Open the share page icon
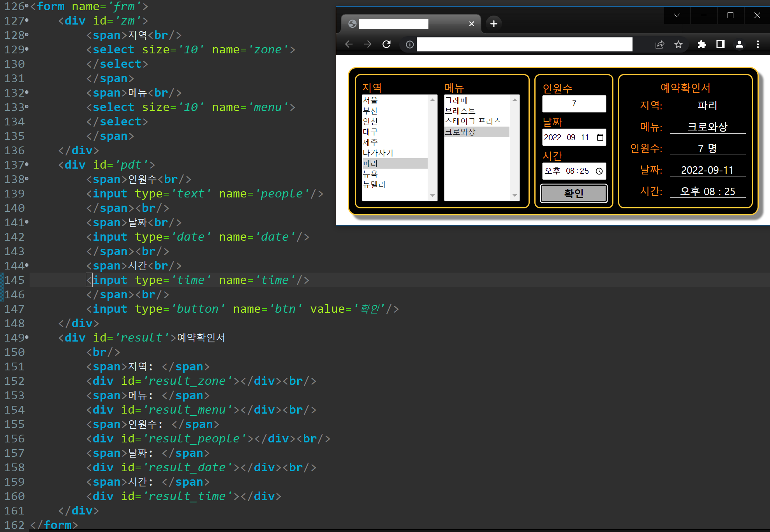This screenshot has width=770, height=532. (x=659, y=45)
